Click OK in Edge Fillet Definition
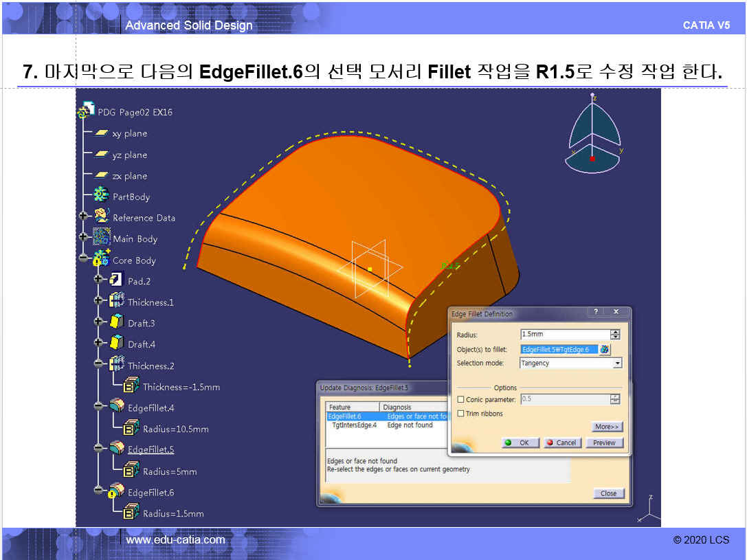The width and height of the screenshot is (747, 560). [520, 443]
